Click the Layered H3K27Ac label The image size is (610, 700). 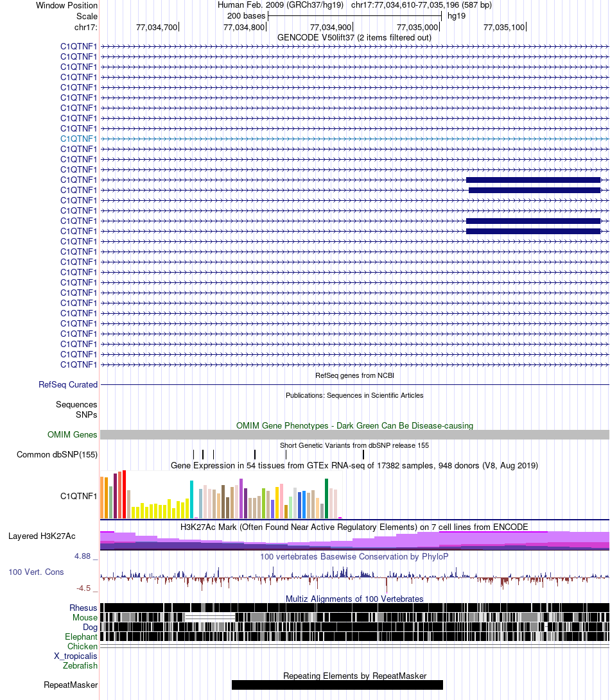tap(42, 536)
